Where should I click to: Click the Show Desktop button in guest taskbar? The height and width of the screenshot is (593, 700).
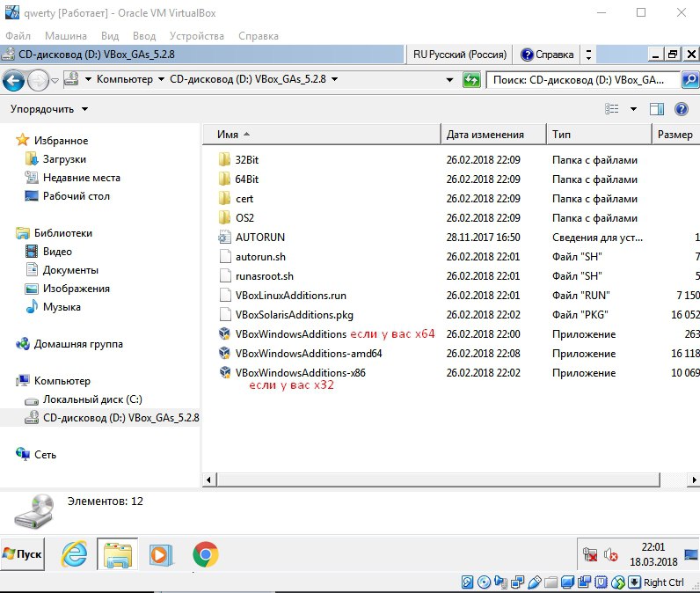(691, 554)
